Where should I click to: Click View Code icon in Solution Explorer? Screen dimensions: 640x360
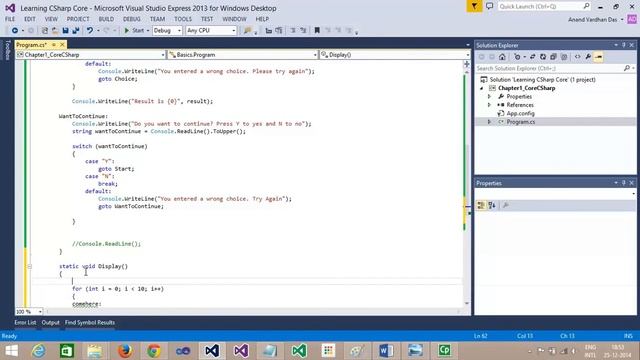pyautogui.click(x=578, y=57)
